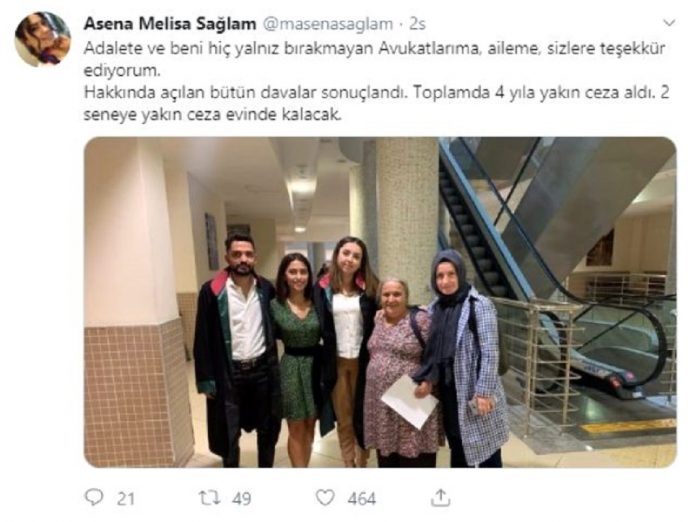This screenshot has height=522, width=696.
Task: Click the white paper held in photo
Action: [409, 402]
